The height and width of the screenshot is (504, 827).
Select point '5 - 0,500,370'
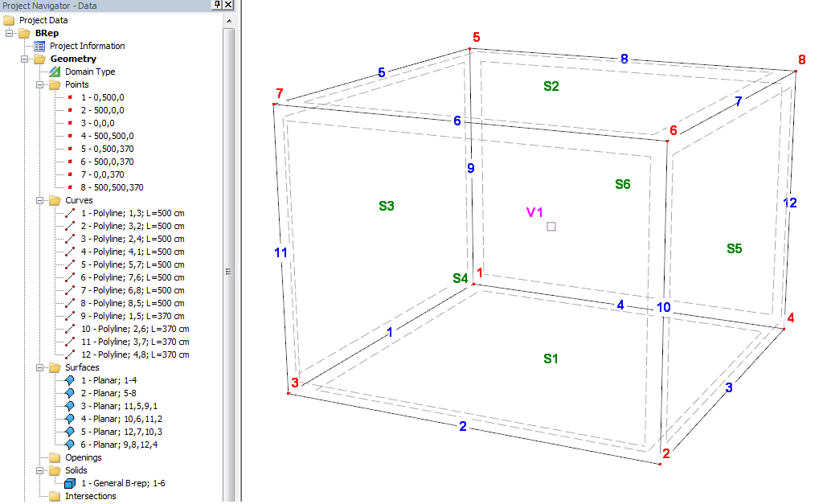(x=107, y=150)
